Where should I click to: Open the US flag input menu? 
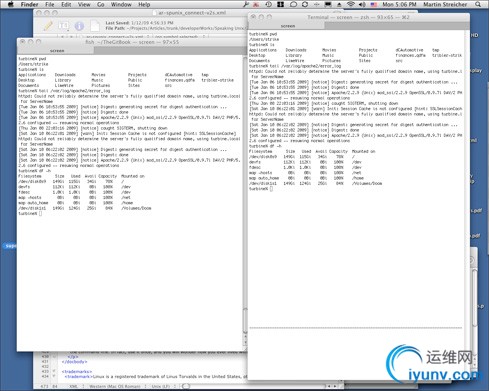click(373, 4)
